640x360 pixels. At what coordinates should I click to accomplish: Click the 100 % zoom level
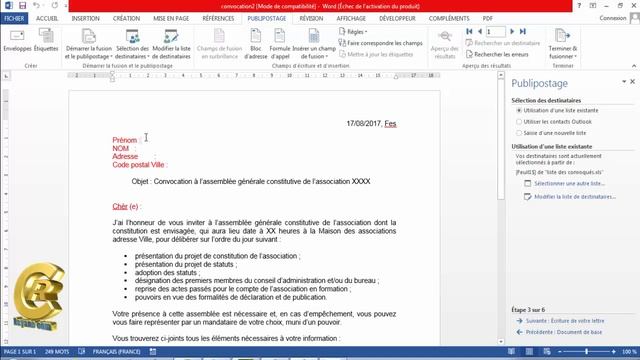coord(629,351)
